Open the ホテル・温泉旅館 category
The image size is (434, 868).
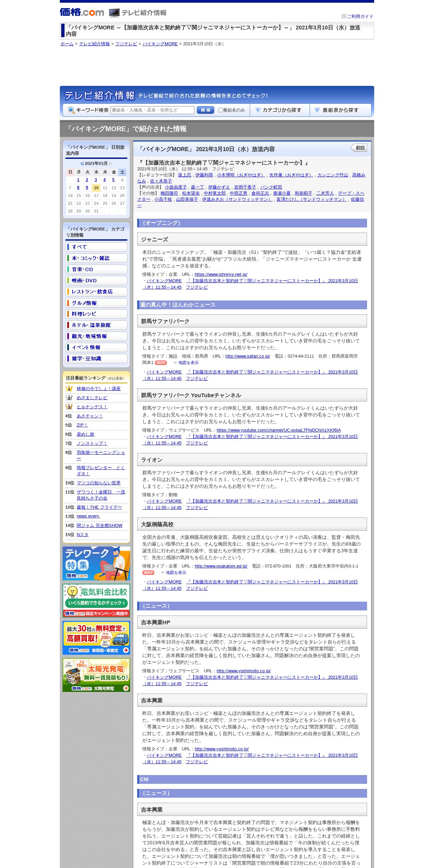click(x=96, y=325)
